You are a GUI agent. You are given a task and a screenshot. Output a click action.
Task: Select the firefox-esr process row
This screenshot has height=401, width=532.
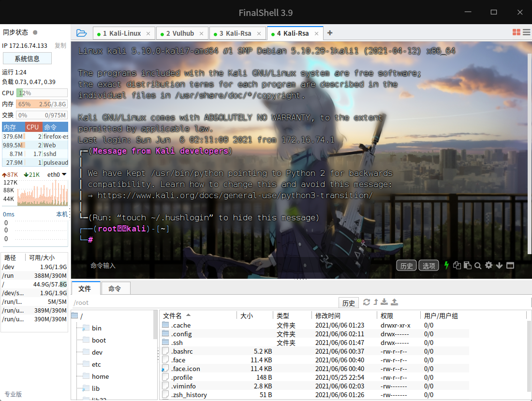[35, 137]
